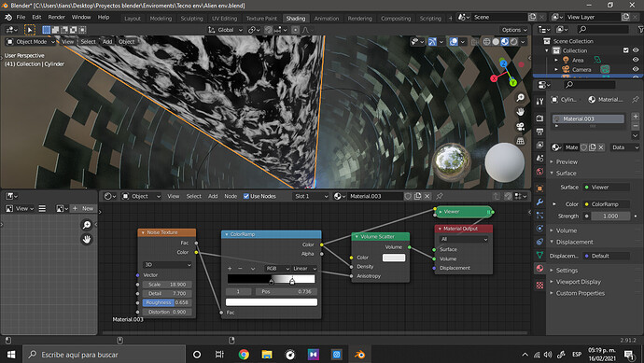Switch to the UV Editing workspace tab
644x363 pixels.
point(224,18)
